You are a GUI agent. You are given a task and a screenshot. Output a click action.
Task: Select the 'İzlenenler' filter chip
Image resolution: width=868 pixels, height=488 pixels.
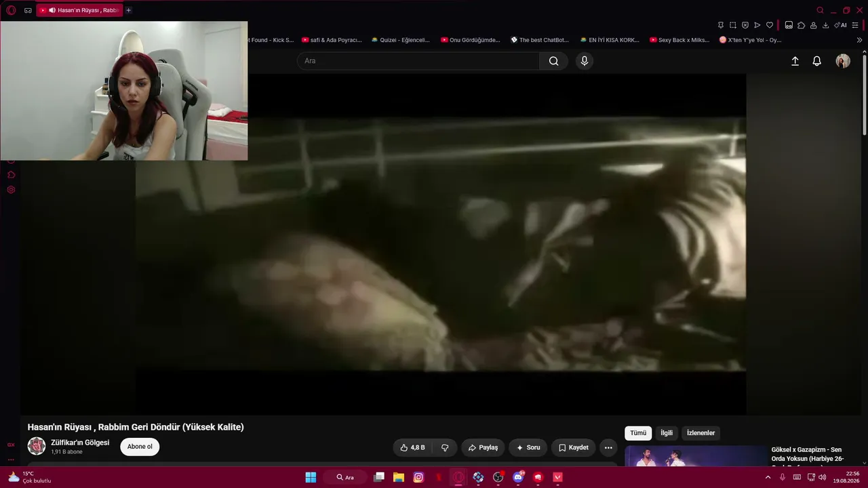pyautogui.click(x=701, y=433)
